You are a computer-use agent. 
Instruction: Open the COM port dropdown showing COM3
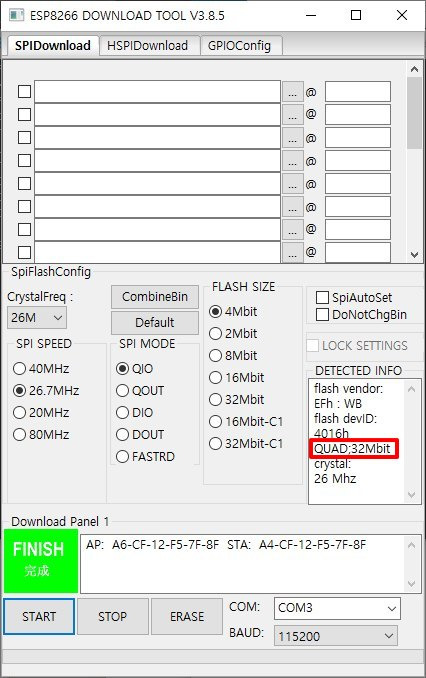click(x=337, y=608)
